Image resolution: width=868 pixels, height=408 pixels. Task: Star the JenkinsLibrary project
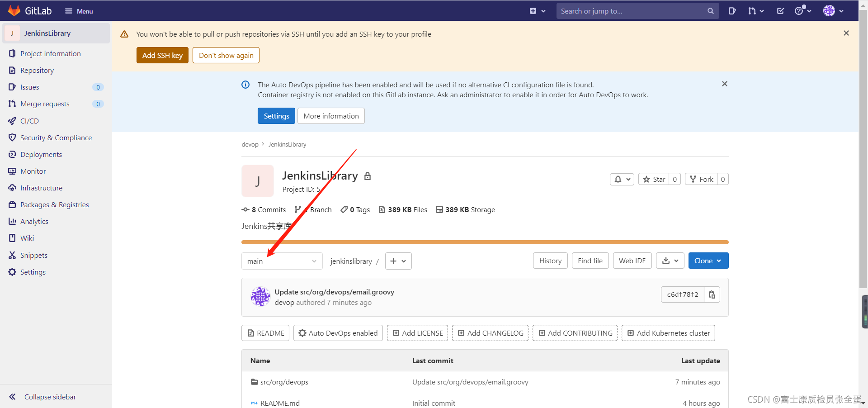click(x=654, y=179)
